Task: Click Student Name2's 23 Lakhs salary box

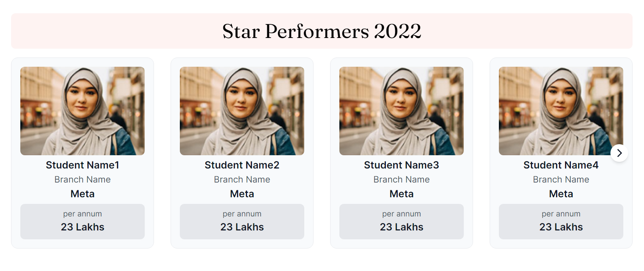Action: pos(242,222)
